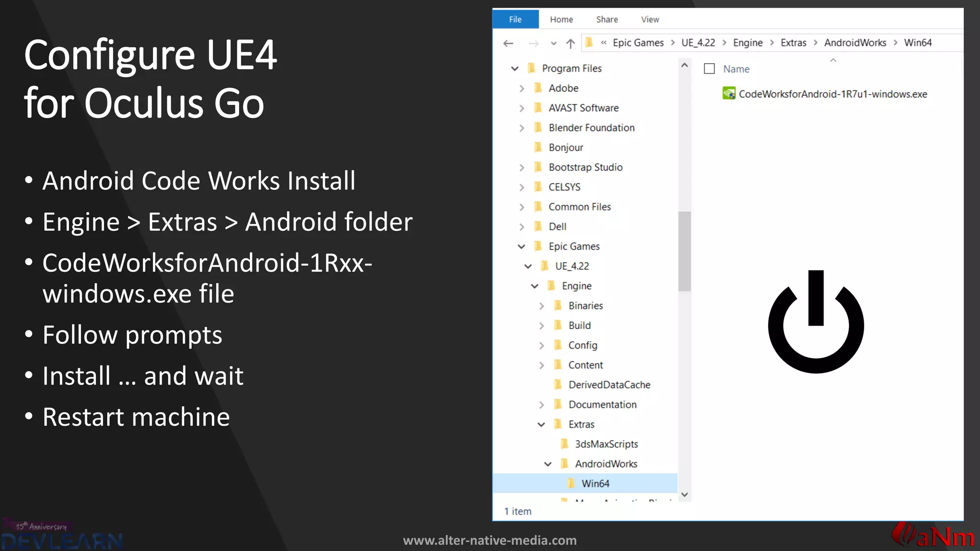The image size is (980, 551).
Task: Open the breadcrumb arrow after Epic Games
Action: coord(673,43)
